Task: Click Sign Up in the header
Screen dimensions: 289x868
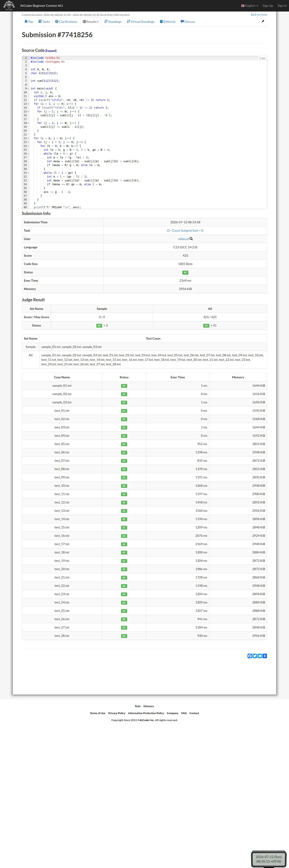Action: pos(268,6)
